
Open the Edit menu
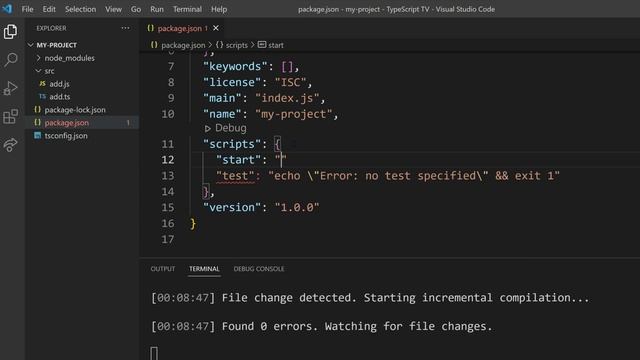(49, 9)
